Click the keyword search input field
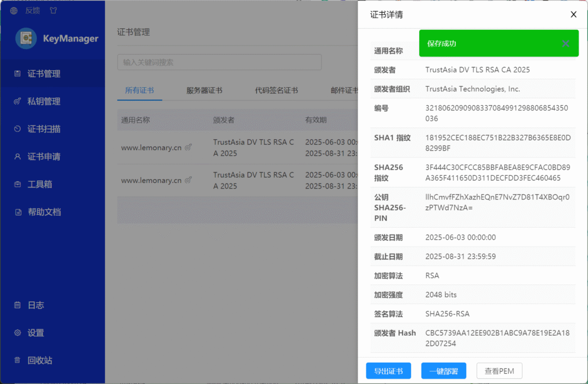The image size is (588, 384). [219, 62]
